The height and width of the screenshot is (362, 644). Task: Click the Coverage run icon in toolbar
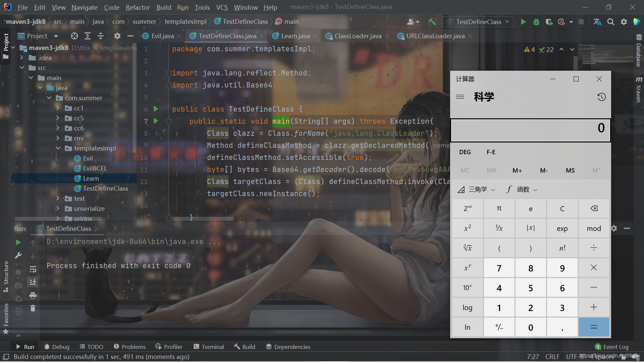tap(548, 21)
